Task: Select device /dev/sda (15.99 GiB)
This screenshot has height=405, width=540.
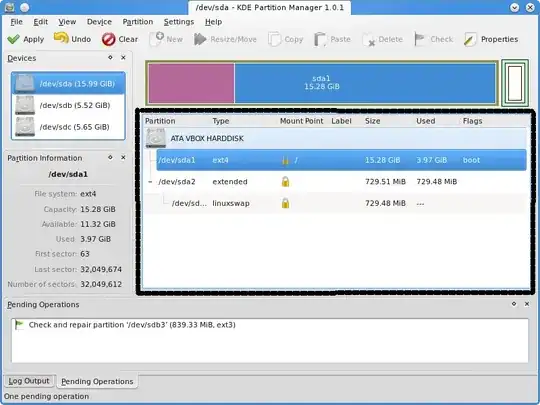Action: pyautogui.click(x=68, y=83)
